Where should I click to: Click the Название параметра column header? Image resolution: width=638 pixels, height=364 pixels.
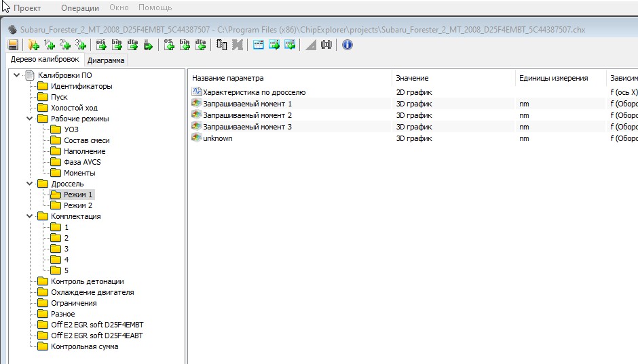pyautogui.click(x=227, y=78)
